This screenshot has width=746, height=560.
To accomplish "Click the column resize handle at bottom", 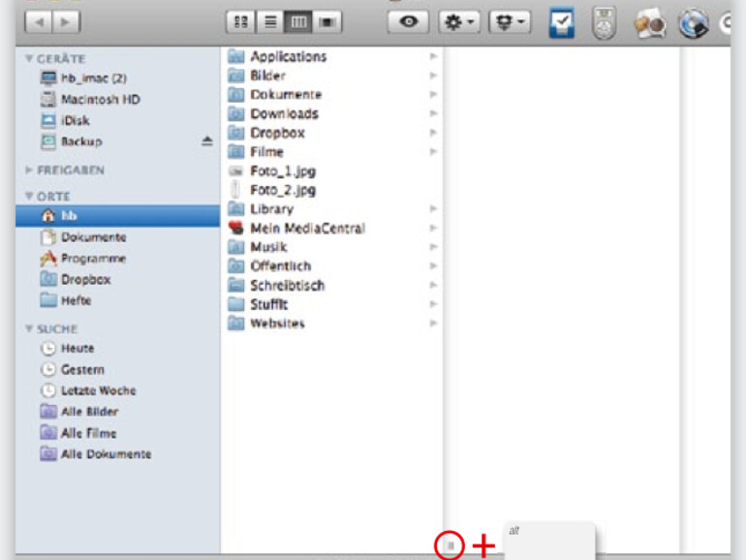I will coord(451,545).
